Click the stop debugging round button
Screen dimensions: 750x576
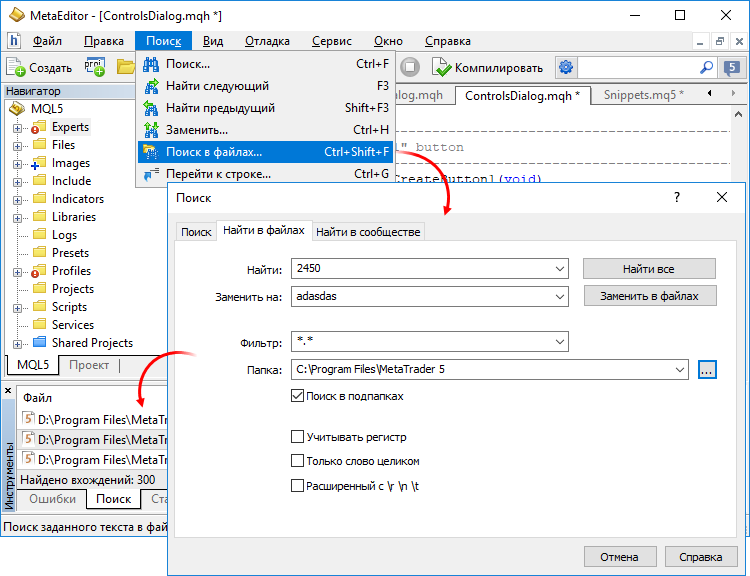click(x=410, y=67)
